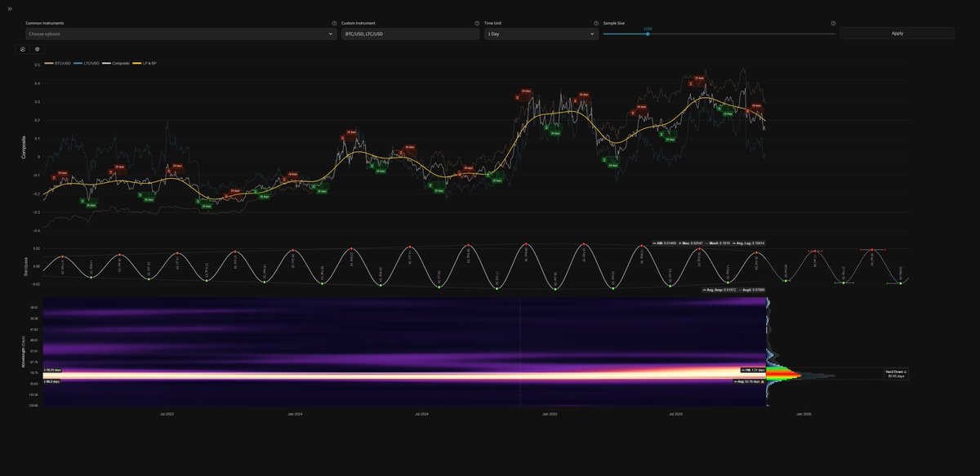Click the snapshot camera icon below the toolbar
Viewport: 980px width, 476px height.
point(21,49)
